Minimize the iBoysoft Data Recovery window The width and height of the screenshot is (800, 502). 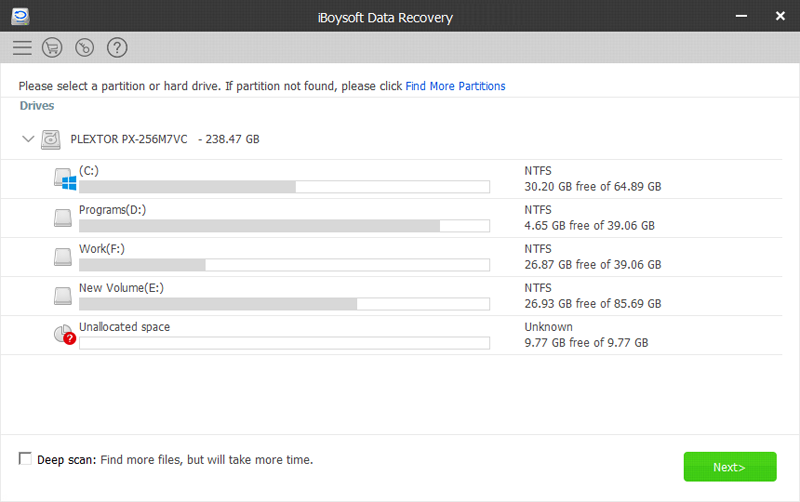(x=743, y=16)
